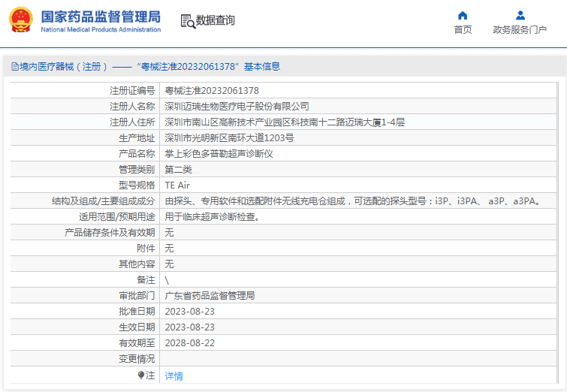Click the 产品名称 label
Screen dimensions: 567x392
coord(137,154)
